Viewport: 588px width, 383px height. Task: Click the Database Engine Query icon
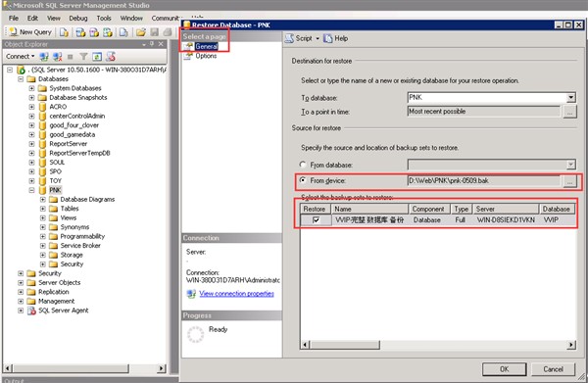[64, 32]
